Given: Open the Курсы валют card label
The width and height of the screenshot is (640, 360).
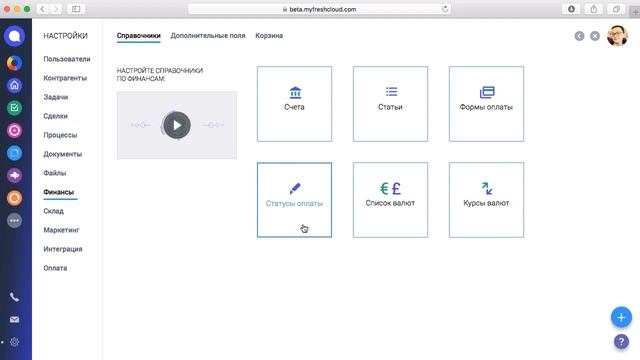Looking at the screenshot, I should (486, 203).
